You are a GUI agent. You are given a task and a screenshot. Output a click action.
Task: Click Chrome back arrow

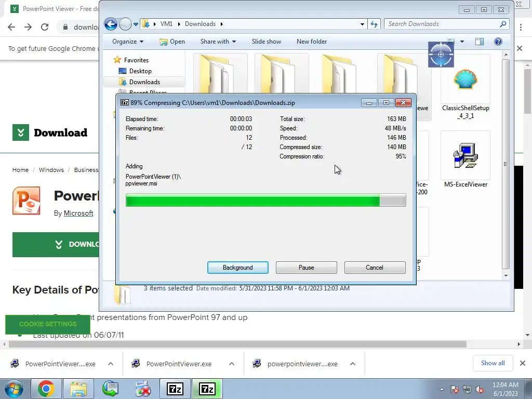click(x=11, y=27)
